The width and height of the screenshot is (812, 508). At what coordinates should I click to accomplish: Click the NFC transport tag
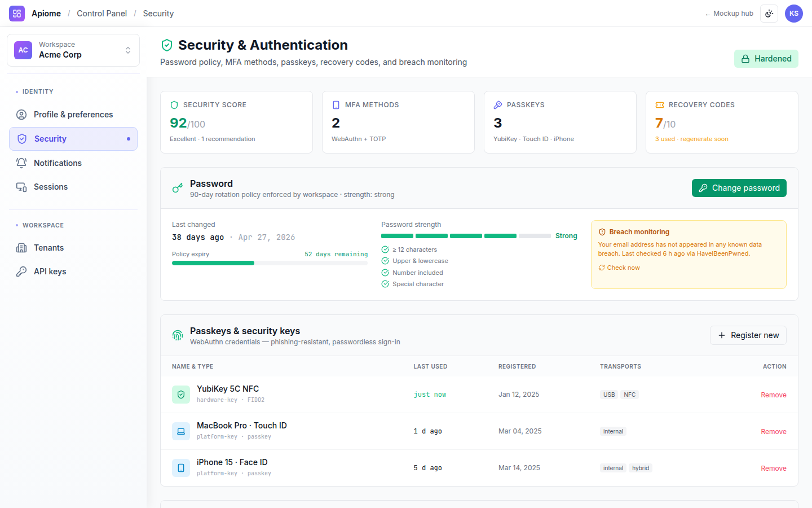(630, 395)
